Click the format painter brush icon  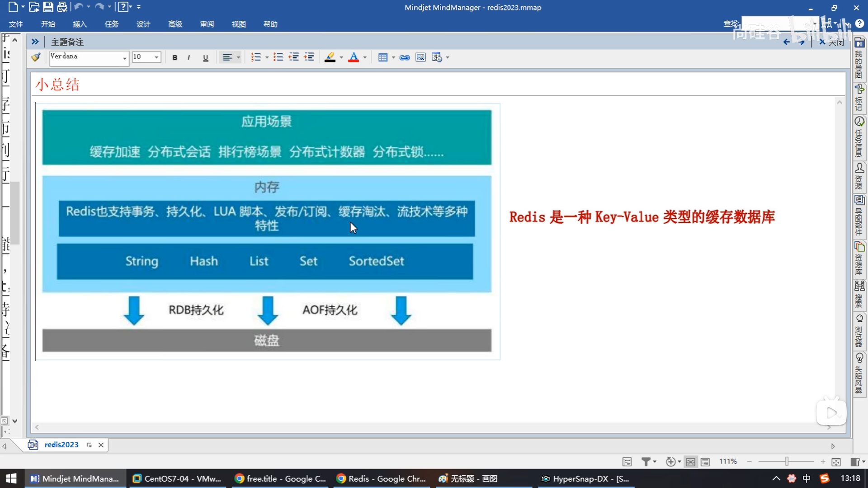[36, 57]
